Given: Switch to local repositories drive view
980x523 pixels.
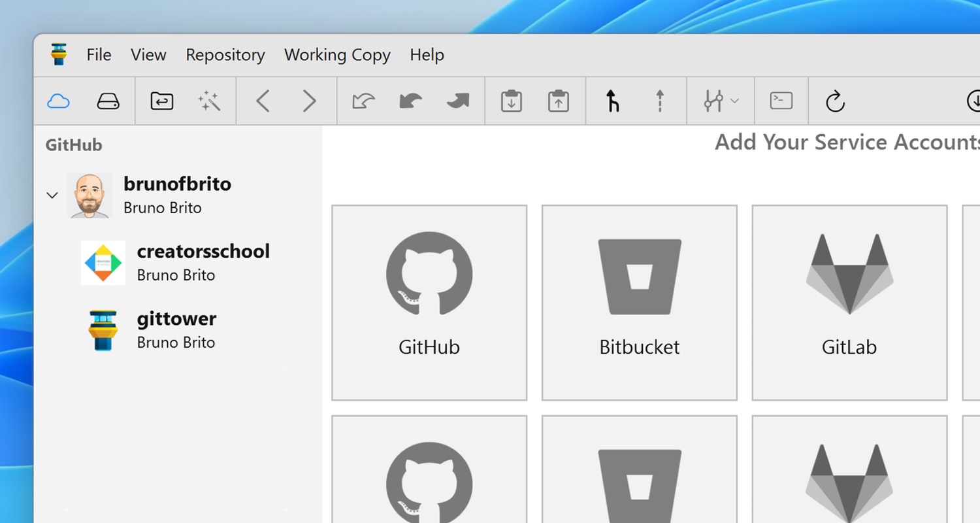Looking at the screenshot, I should pos(108,101).
